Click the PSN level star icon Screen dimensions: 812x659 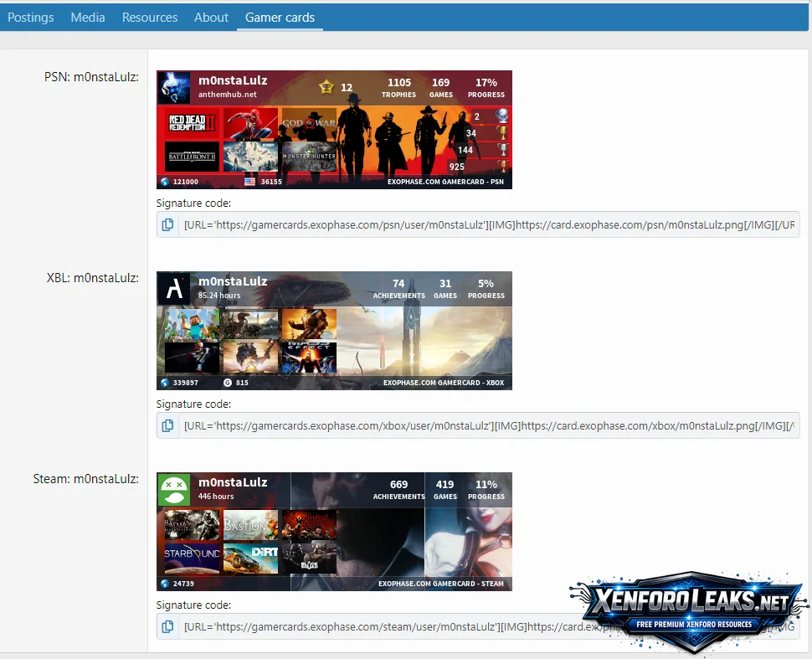coord(326,87)
